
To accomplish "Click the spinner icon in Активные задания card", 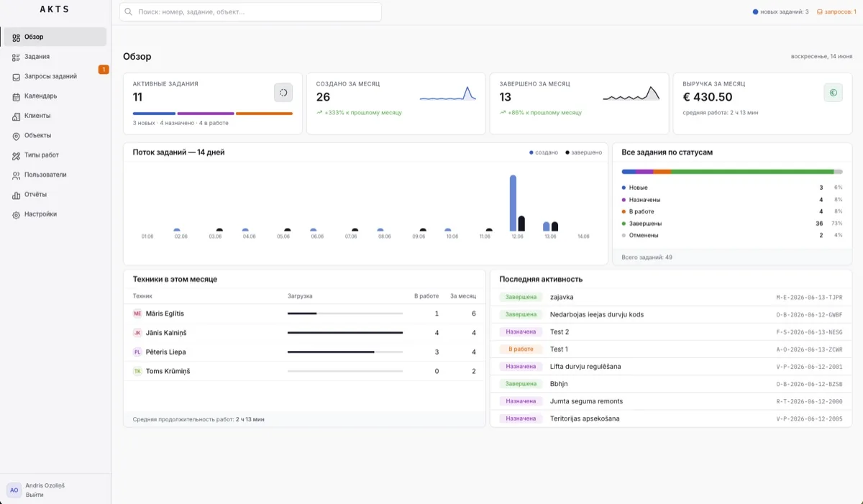I will click(283, 92).
